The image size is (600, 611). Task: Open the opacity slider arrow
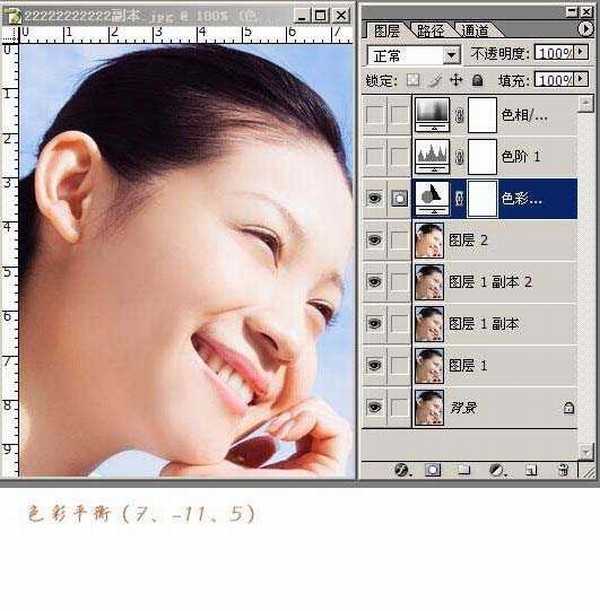(581, 52)
